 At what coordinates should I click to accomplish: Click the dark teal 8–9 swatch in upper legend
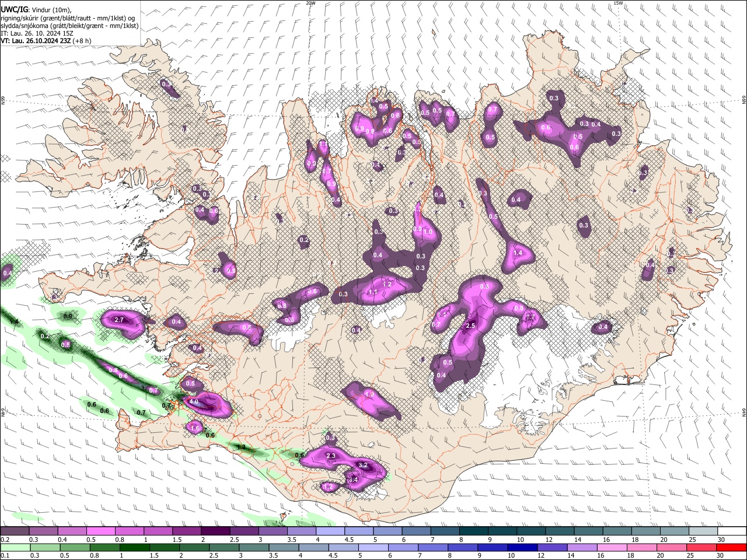pos(473,531)
